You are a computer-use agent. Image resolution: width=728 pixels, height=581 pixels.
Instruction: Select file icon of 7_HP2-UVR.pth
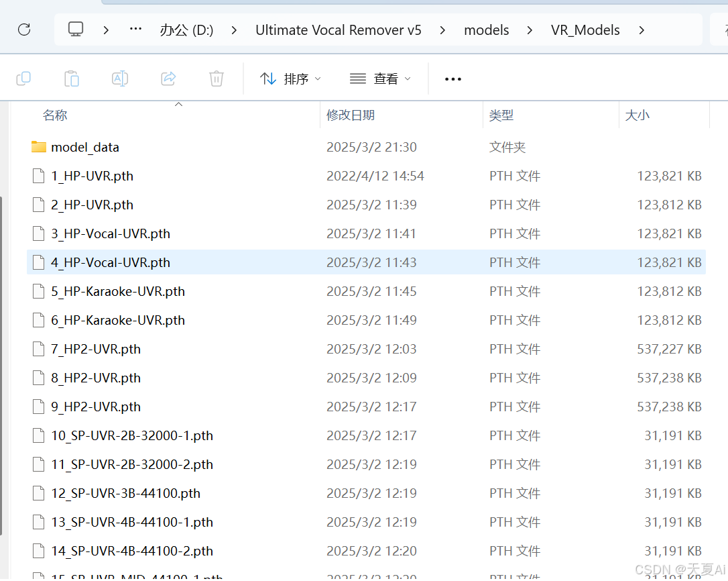tap(38, 349)
